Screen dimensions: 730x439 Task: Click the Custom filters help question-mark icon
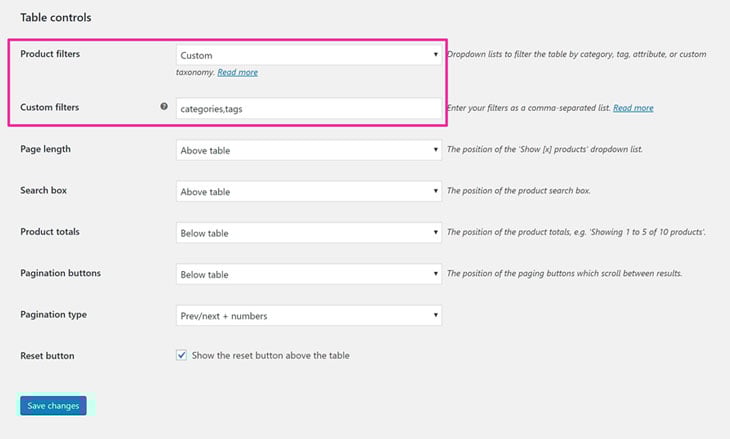pos(164,106)
